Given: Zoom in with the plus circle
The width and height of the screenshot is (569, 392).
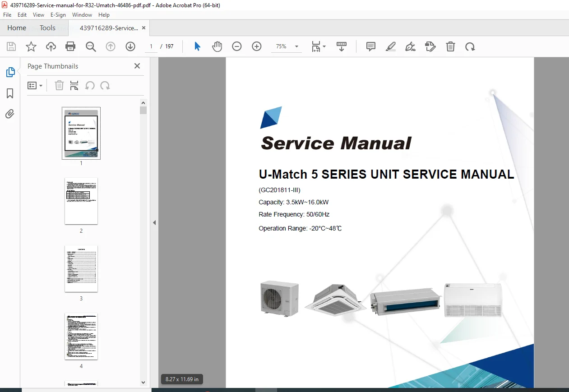Looking at the screenshot, I should tap(257, 46).
